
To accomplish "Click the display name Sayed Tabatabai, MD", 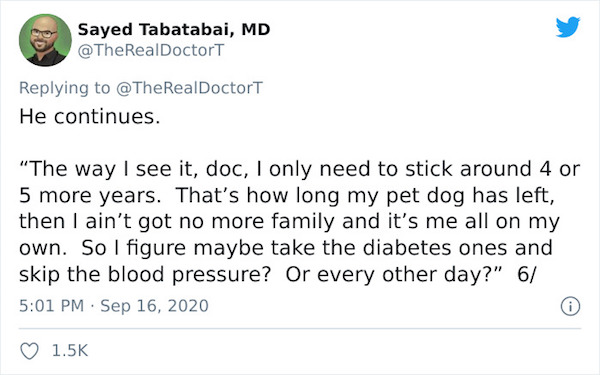I will pos(174,29).
